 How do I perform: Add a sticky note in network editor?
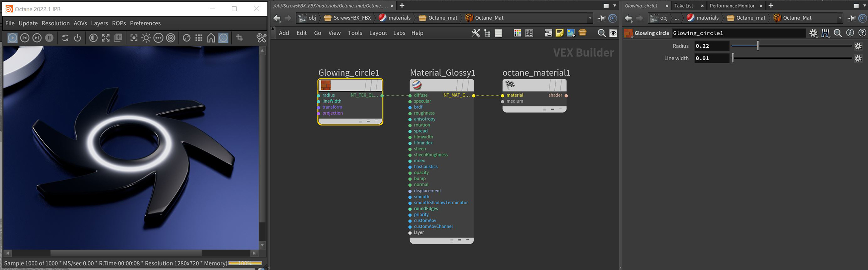pos(559,33)
